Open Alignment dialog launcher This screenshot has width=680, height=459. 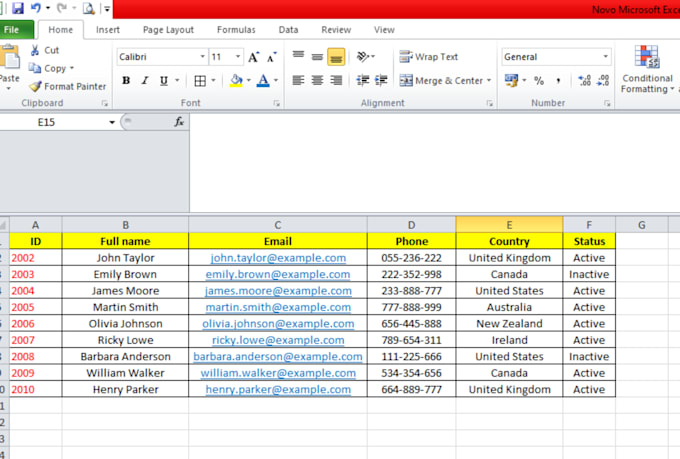click(489, 103)
